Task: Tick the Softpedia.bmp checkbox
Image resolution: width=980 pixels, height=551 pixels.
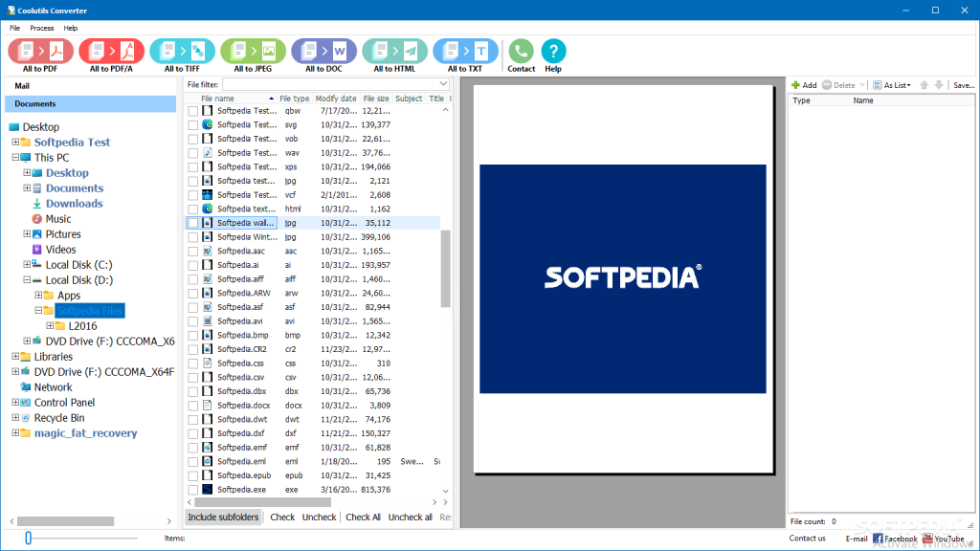Action: pos(193,336)
